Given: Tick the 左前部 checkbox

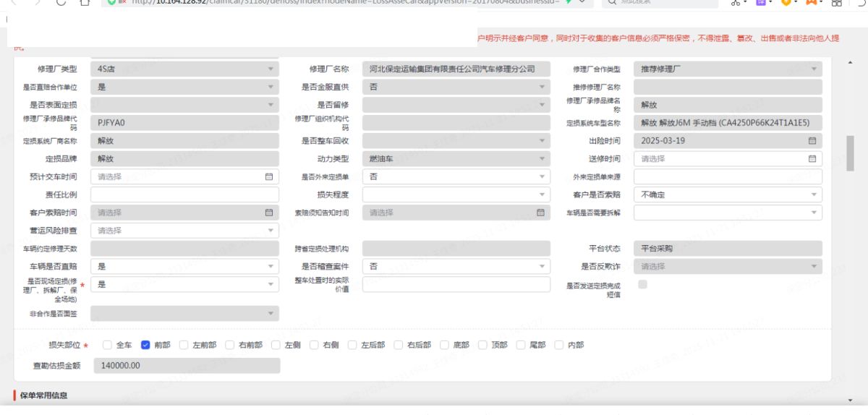Looking at the screenshot, I should (x=184, y=345).
